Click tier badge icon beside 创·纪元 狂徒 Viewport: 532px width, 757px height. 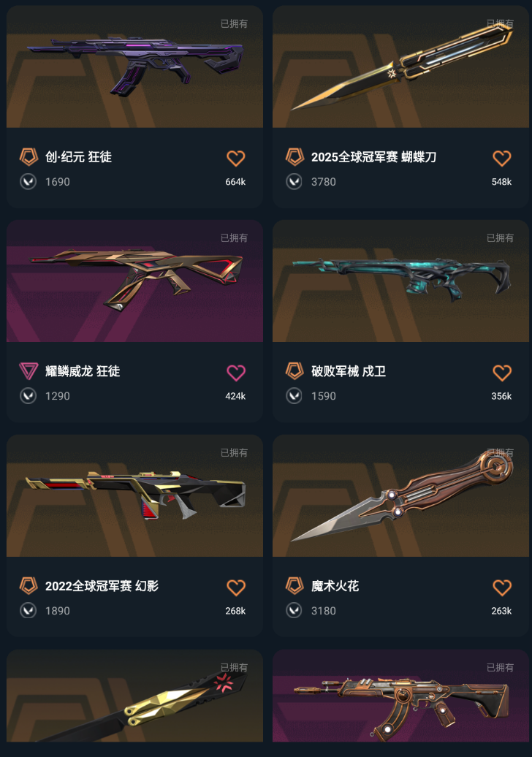tap(28, 157)
